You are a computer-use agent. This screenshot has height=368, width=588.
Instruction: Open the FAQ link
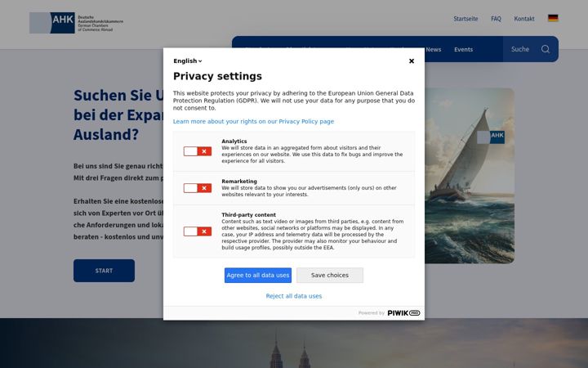coord(496,18)
